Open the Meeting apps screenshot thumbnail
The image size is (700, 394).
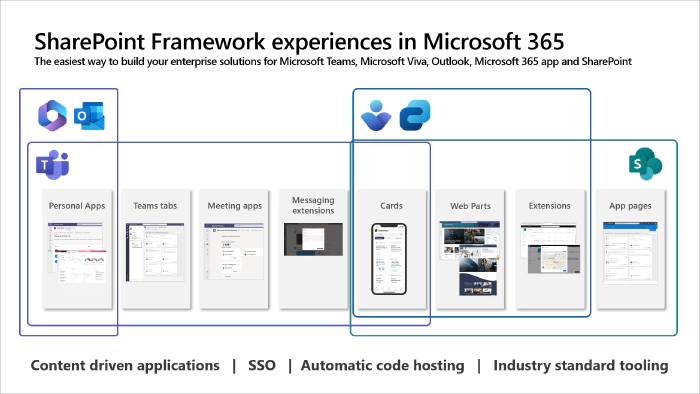[x=234, y=251]
